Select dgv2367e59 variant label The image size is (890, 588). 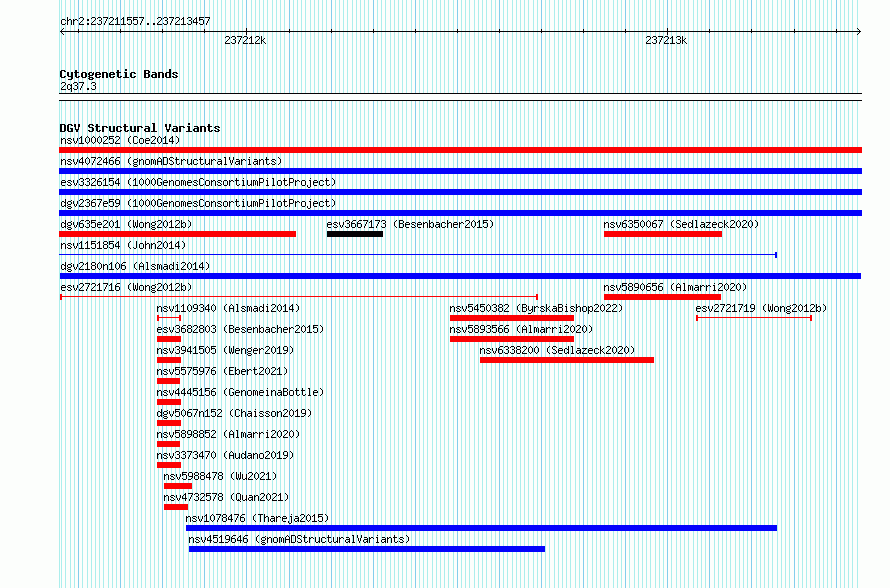click(198, 203)
